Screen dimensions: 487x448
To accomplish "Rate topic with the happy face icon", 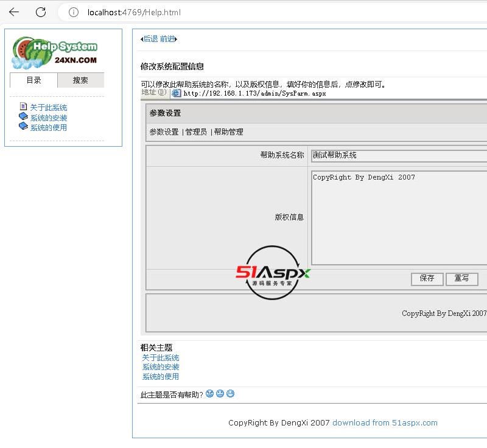I will point(230,394).
